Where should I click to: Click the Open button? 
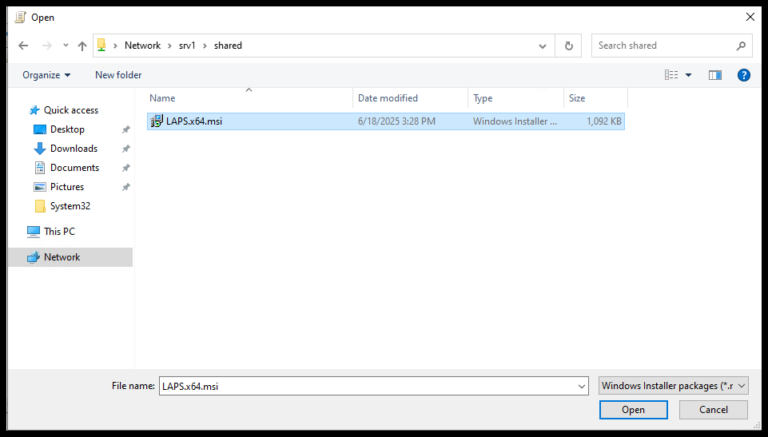pos(633,410)
